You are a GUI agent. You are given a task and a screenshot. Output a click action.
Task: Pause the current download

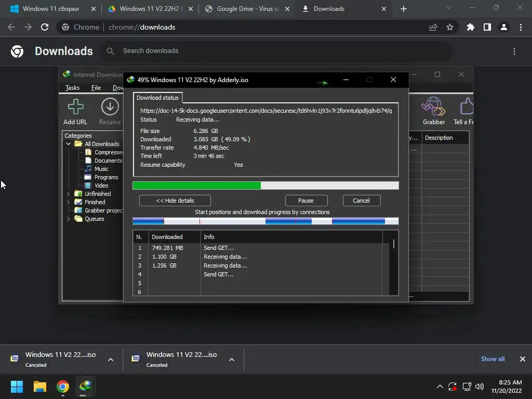click(x=306, y=201)
